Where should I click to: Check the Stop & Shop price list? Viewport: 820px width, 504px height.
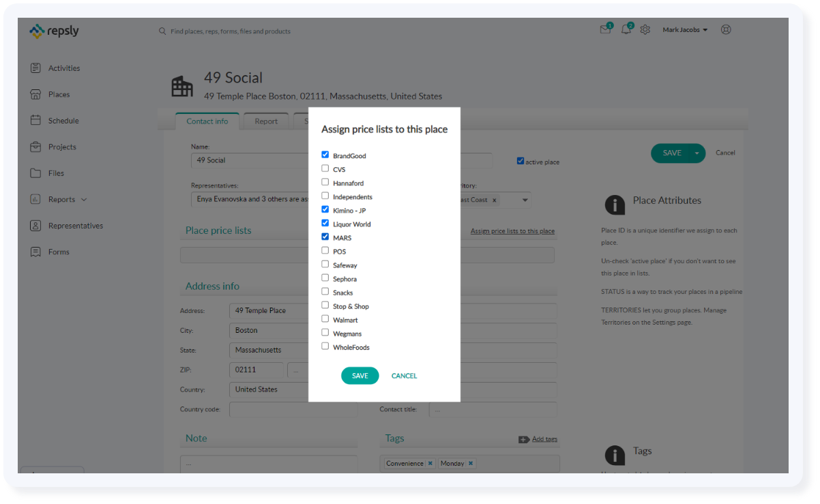click(325, 305)
